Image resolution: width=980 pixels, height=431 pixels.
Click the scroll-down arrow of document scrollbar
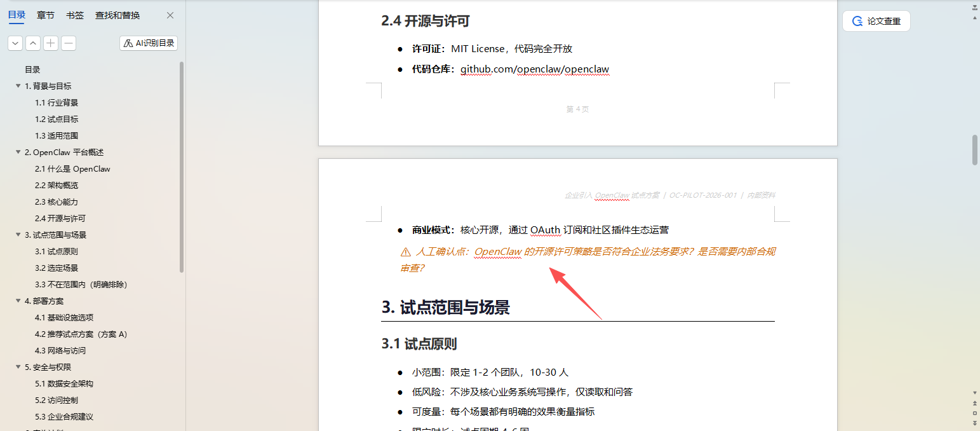[975, 393]
